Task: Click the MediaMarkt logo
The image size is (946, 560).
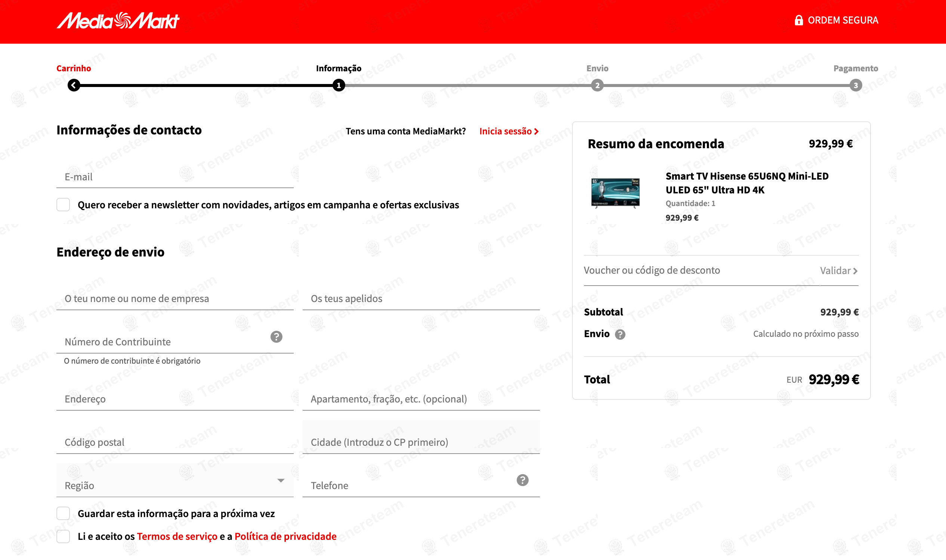Action: coord(118,21)
